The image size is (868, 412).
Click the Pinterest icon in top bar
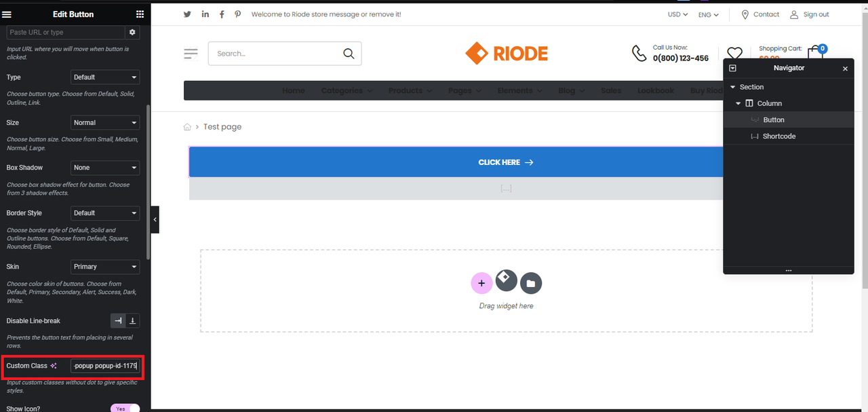(x=237, y=14)
